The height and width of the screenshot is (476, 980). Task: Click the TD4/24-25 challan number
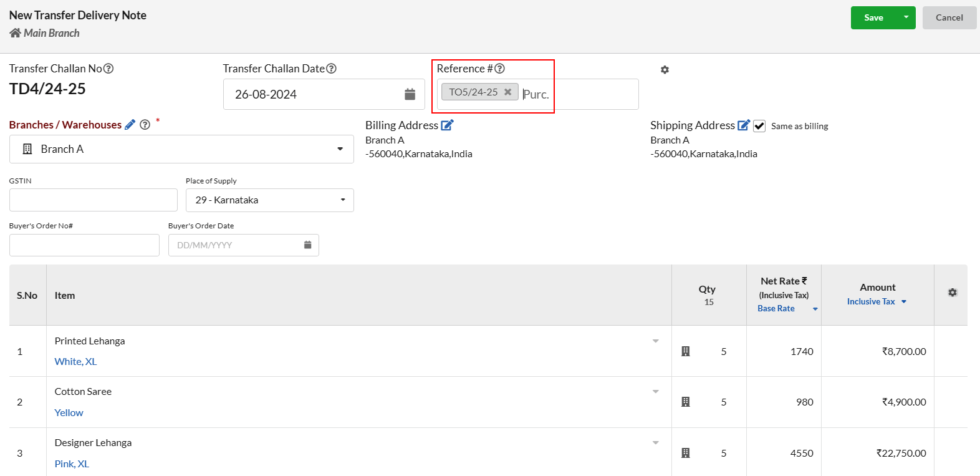tap(47, 89)
